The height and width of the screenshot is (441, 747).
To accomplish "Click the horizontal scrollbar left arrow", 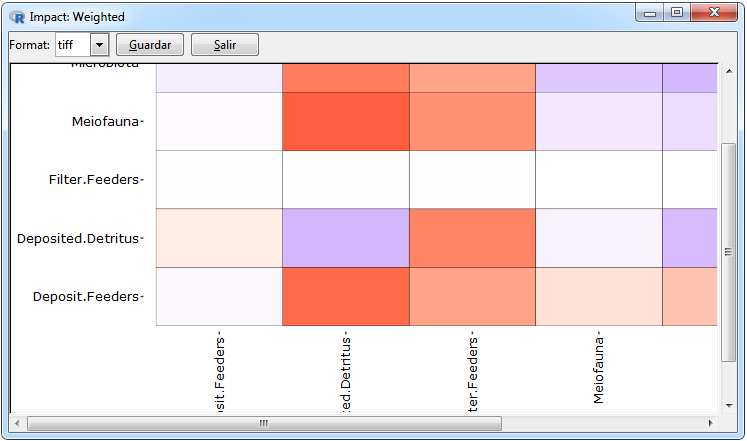I will 17,423.
